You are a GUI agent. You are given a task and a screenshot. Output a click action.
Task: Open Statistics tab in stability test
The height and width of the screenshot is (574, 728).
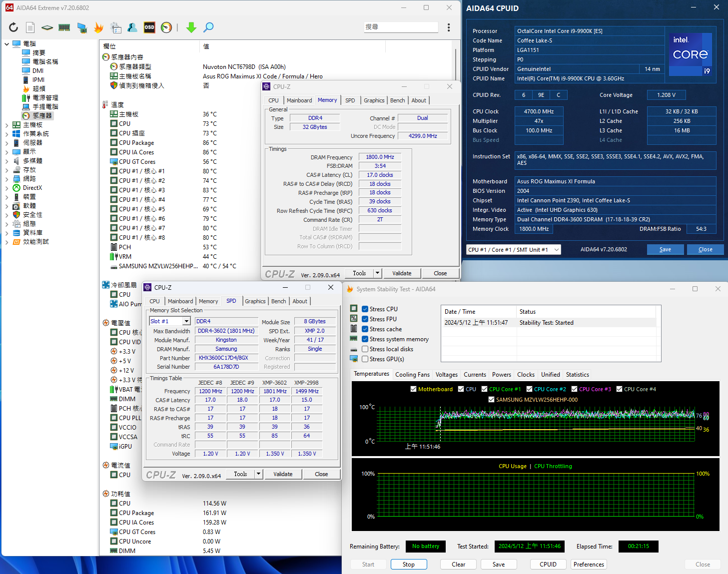click(x=577, y=374)
